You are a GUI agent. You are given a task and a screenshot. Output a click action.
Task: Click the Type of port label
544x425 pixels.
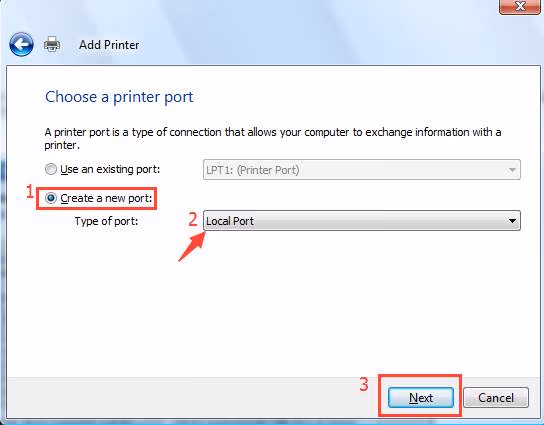tap(106, 221)
